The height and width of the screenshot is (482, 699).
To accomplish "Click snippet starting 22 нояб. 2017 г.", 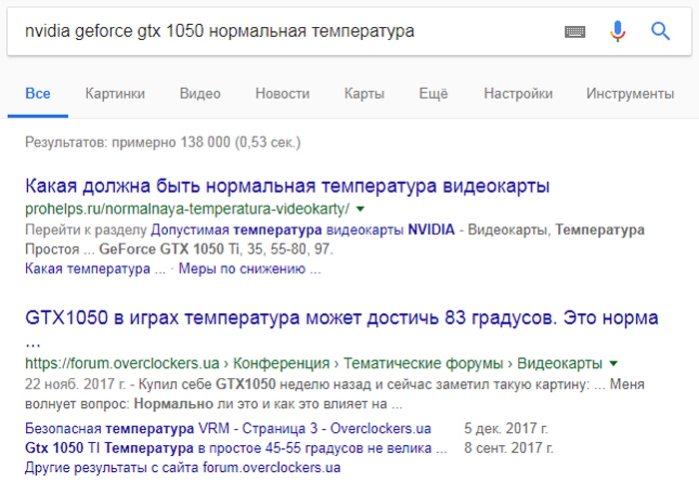I will click(x=334, y=394).
